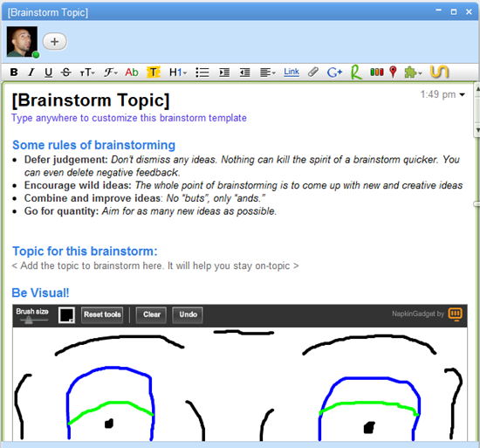Click the green R gadget icon

tap(356, 72)
